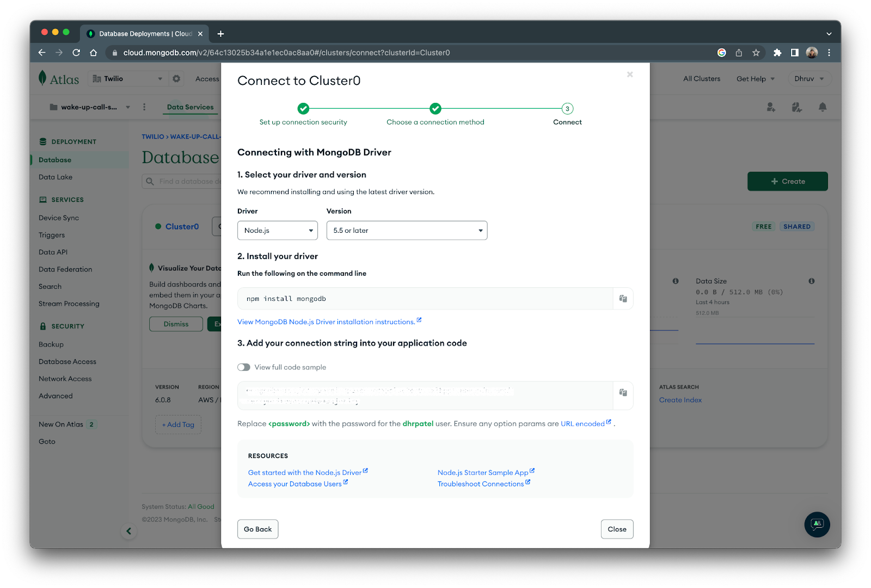Open the browser share icon
871x588 pixels.
(x=739, y=53)
